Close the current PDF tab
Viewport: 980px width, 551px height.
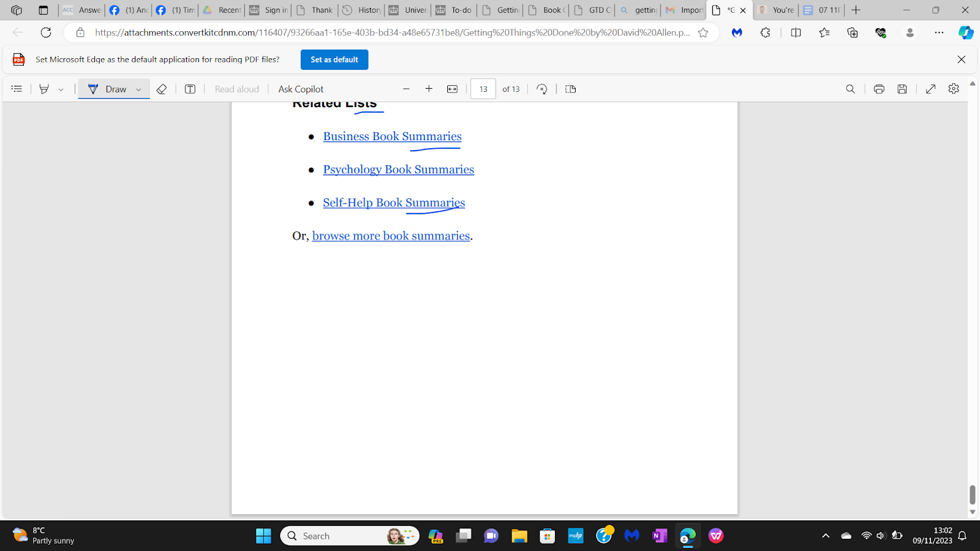(743, 10)
